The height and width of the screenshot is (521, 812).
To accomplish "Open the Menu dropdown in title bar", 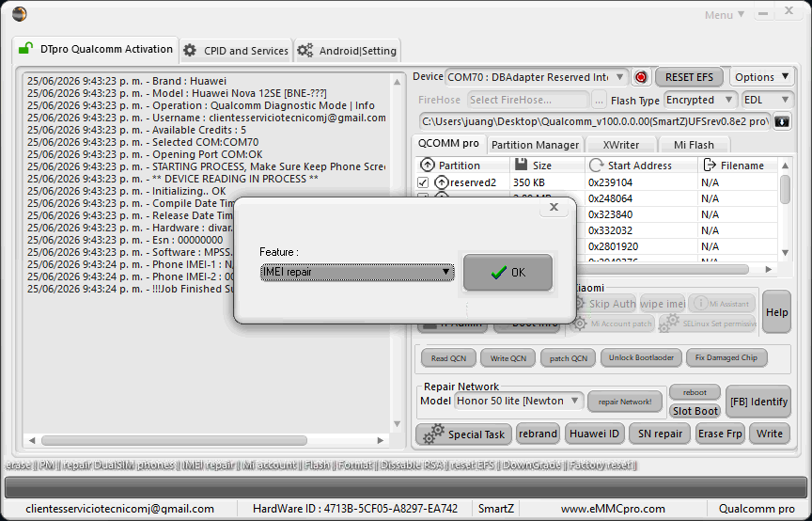I will pos(725,14).
